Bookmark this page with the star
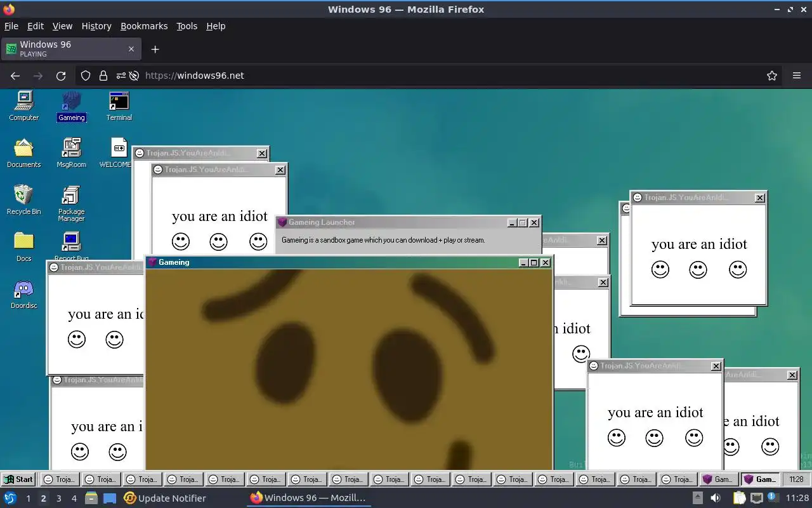The width and height of the screenshot is (812, 508). pos(772,76)
